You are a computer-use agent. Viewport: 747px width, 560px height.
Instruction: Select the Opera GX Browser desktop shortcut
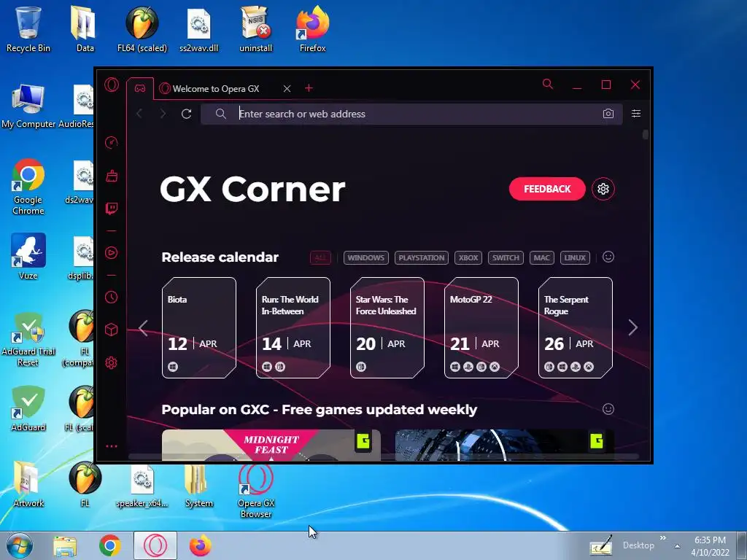click(x=256, y=491)
